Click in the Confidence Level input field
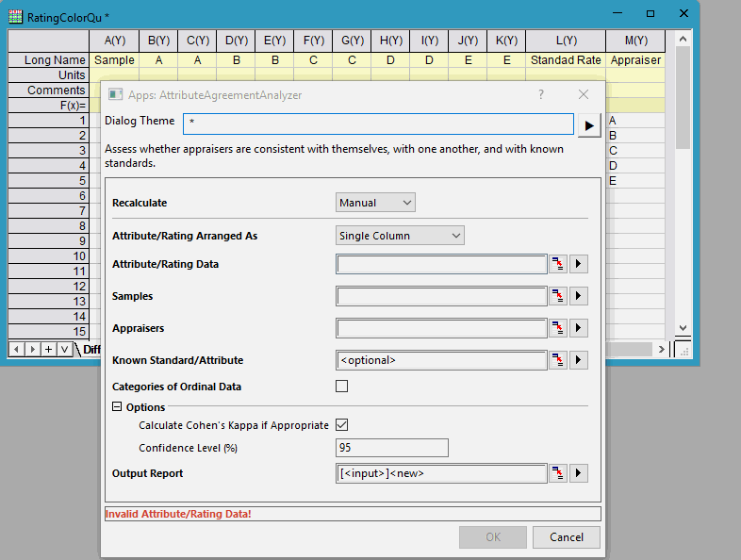The width and height of the screenshot is (741, 560). (x=391, y=448)
